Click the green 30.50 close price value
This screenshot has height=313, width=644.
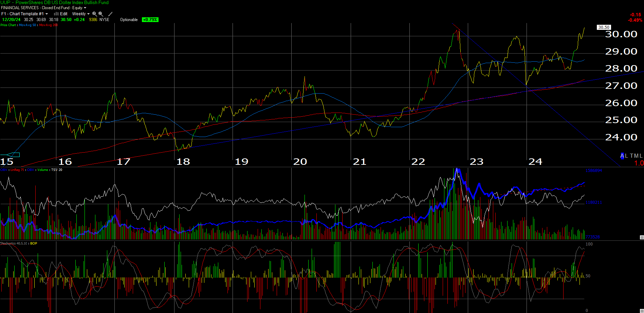pos(66,20)
